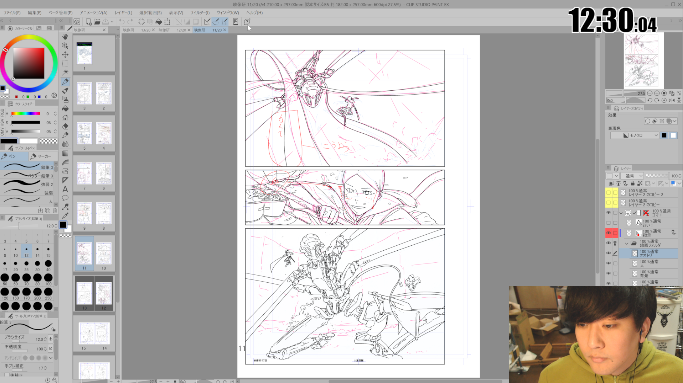
Task: Click the Fill icon in command bar
Action: 159,21
